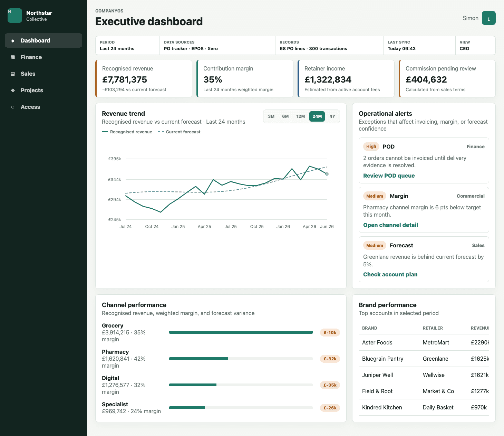
Task: Switch the revenue trend to 4Y
Action: pos(332,116)
